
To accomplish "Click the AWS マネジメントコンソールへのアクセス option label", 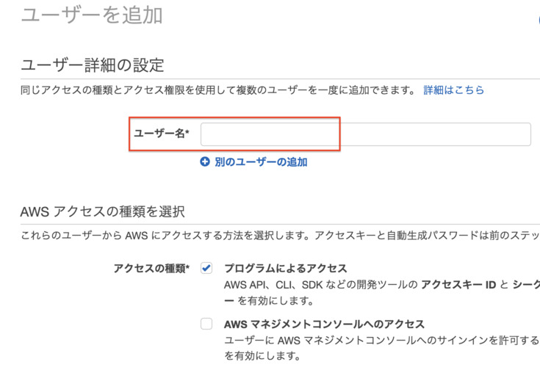I will (x=324, y=324).
